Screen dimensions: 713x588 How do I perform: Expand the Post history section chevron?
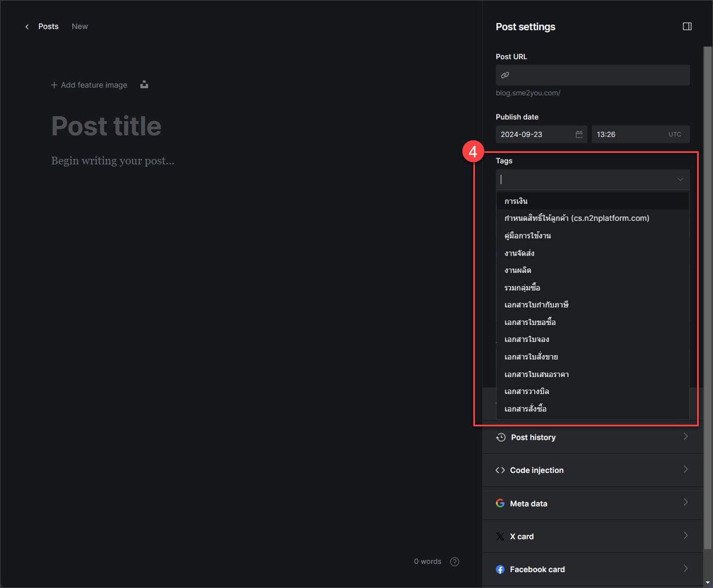tap(686, 437)
